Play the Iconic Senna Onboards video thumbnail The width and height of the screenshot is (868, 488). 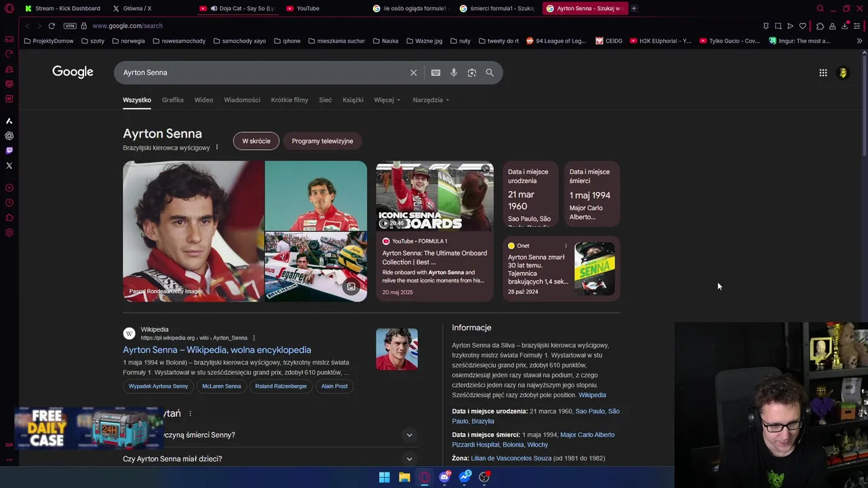[x=435, y=197]
